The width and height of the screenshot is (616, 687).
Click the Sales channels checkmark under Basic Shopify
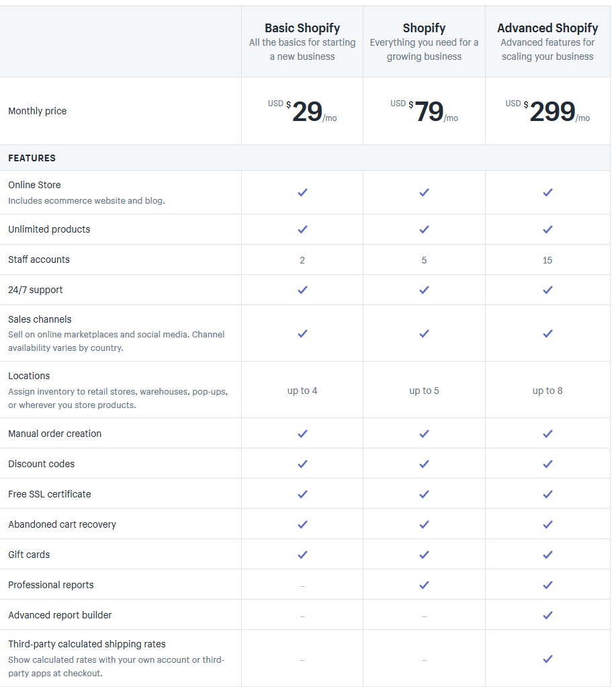[x=302, y=333]
